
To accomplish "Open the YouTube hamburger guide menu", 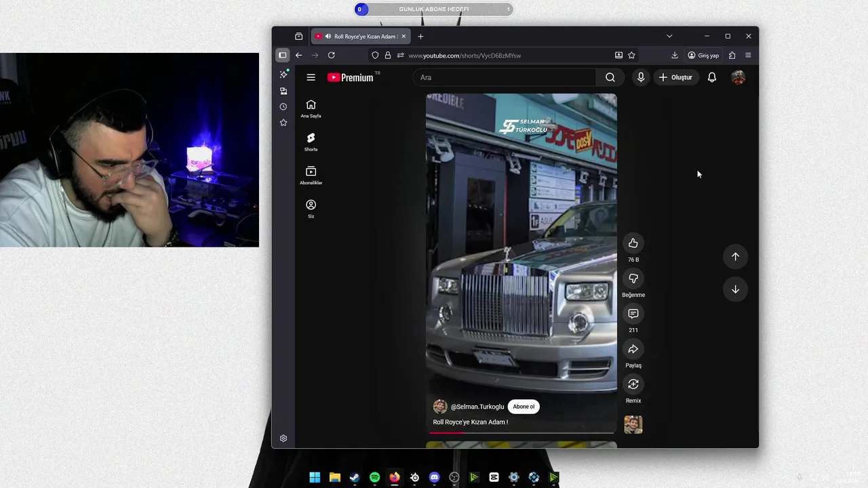I will click(311, 77).
